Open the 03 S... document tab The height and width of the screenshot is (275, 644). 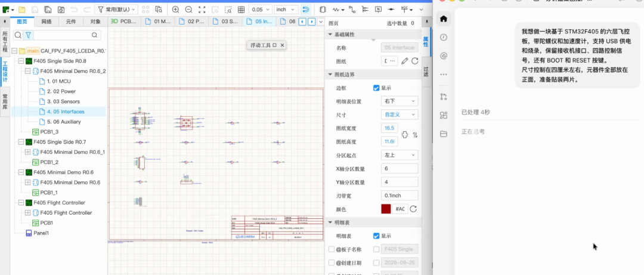[x=225, y=22]
